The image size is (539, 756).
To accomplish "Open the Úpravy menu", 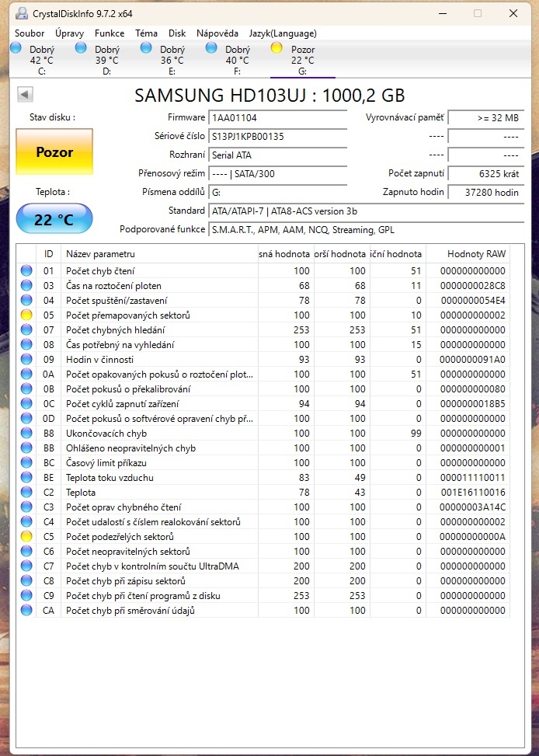I will (x=69, y=33).
